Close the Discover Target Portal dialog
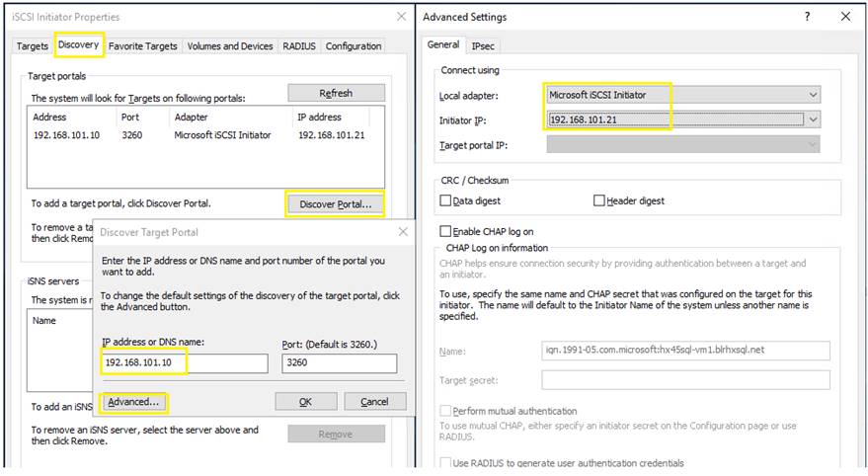868x476 pixels. 403,232
